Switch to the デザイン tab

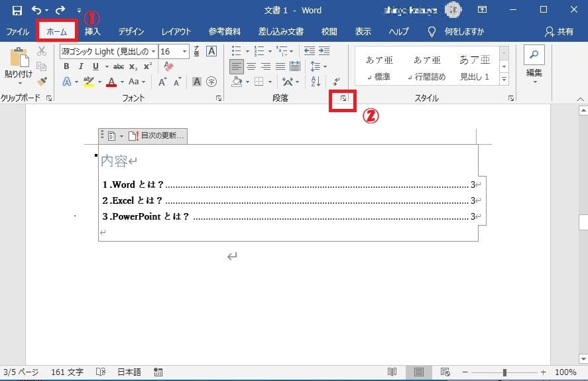131,32
